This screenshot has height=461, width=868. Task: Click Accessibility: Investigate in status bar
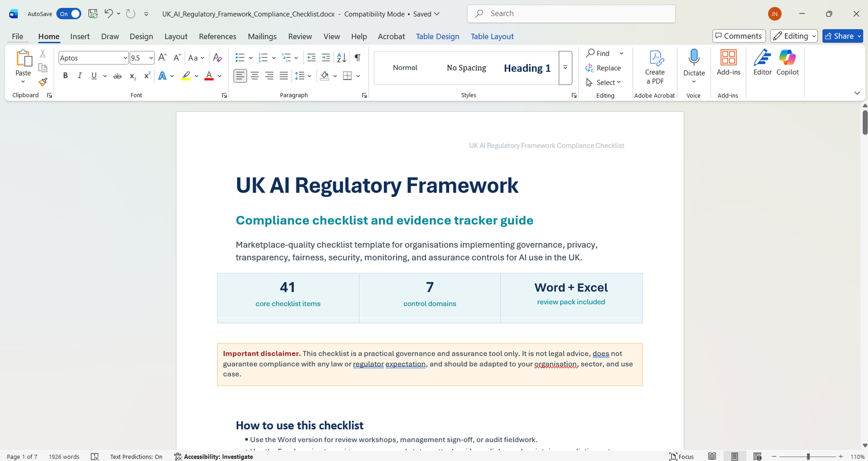pos(214,457)
